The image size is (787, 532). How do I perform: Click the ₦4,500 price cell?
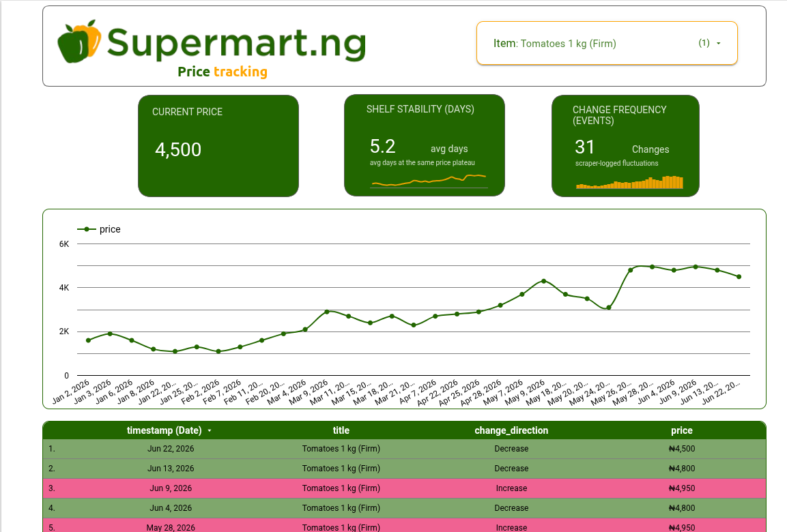(x=682, y=449)
